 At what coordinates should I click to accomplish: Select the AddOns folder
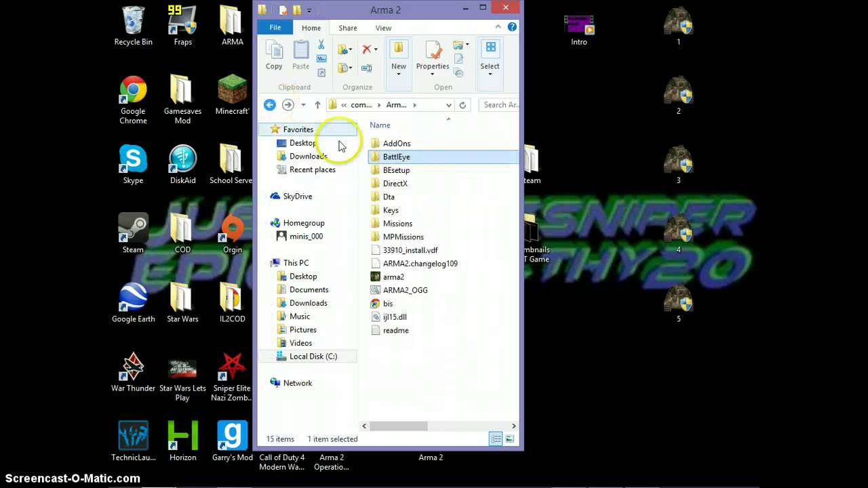[396, 144]
